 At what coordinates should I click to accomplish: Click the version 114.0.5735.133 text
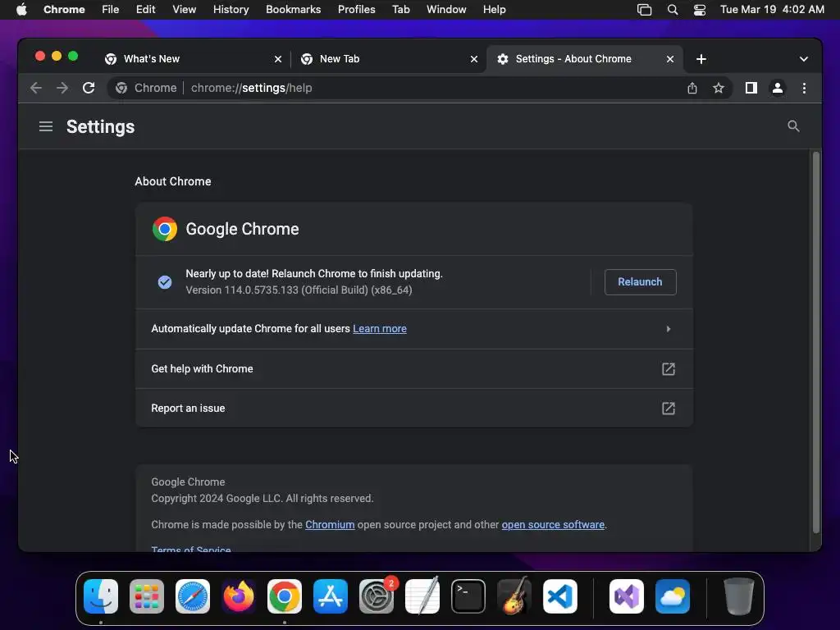point(299,290)
